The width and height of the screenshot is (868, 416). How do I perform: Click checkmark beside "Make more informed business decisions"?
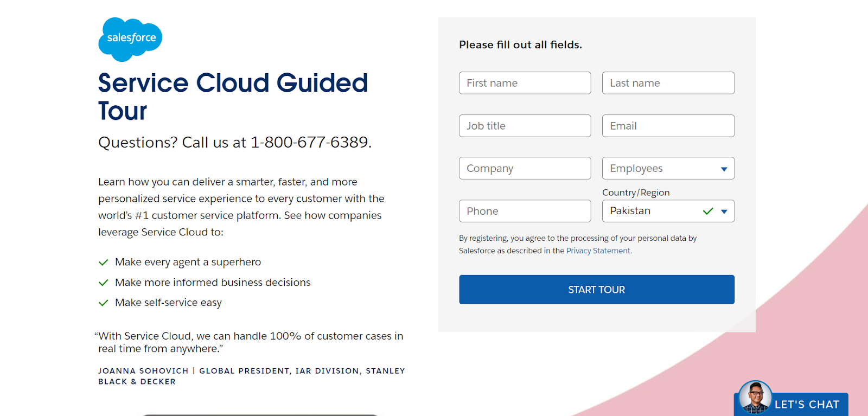[103, 283]
